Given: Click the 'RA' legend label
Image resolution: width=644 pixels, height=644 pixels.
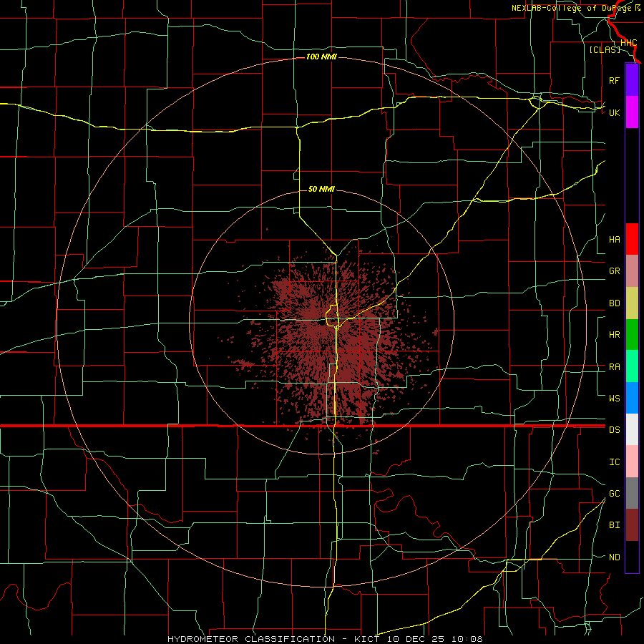Looking at the screenshot, I should pyautogui.click(x=614, y=366).
